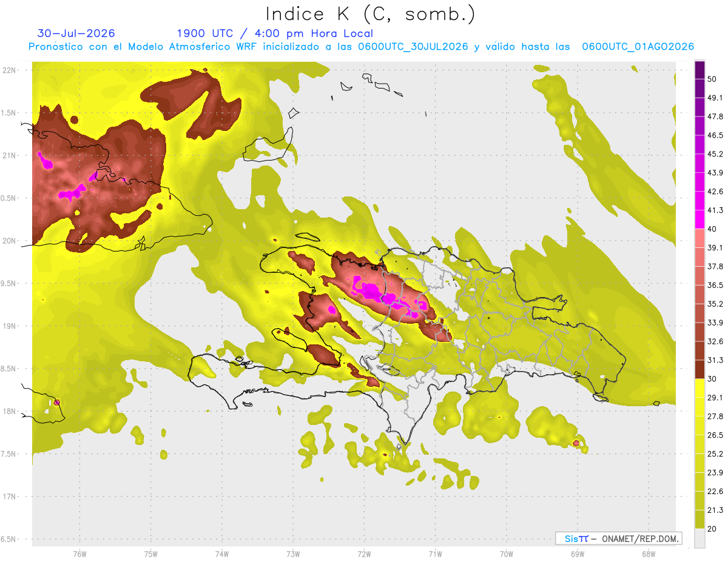Click the colorbar value 45.2
This screenshot has height=562, width=728.
pyautogui.click(x=715, y=154)
